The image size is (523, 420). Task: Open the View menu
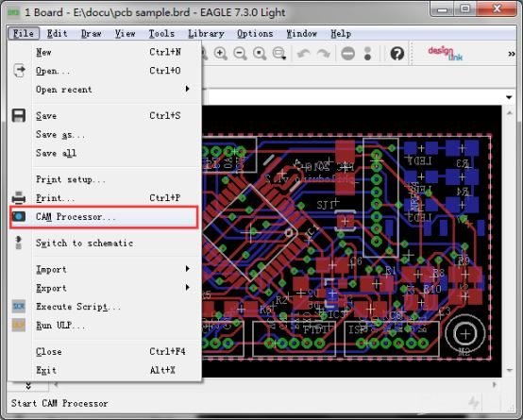coord(125,34)
